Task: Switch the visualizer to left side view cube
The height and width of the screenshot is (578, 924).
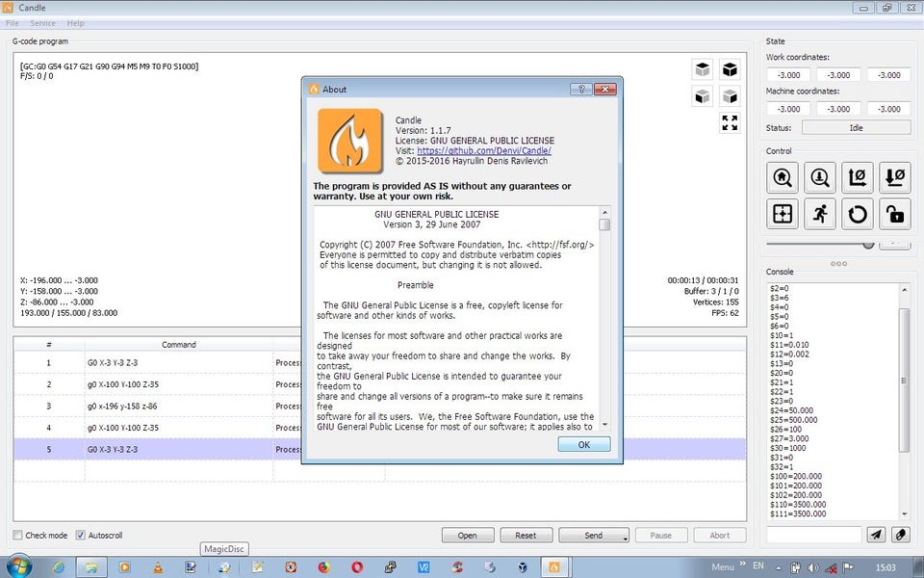Action: pyautogui.click(x=731, y=96)
